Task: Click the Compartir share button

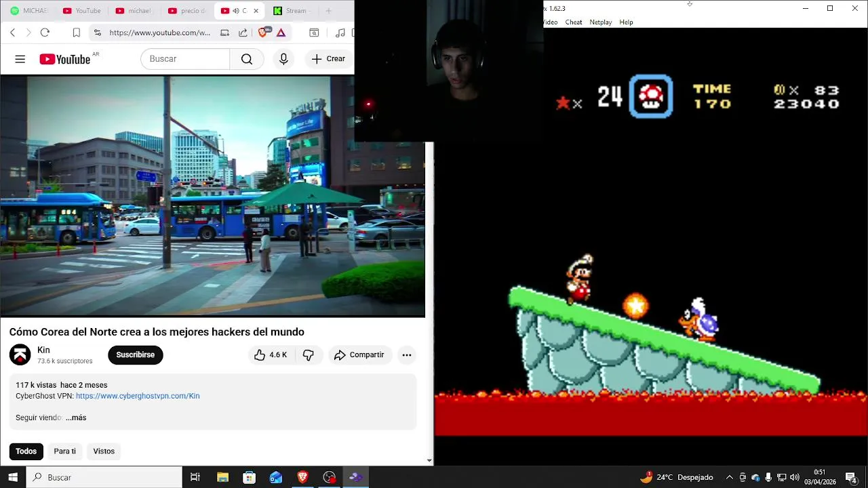Action: 359,354
